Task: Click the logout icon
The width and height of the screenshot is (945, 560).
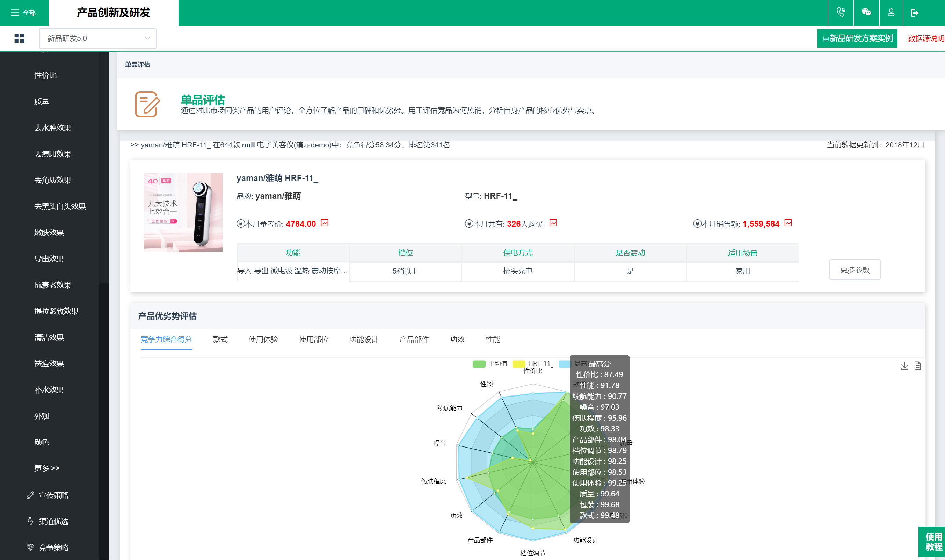Action: pos(915,13)
